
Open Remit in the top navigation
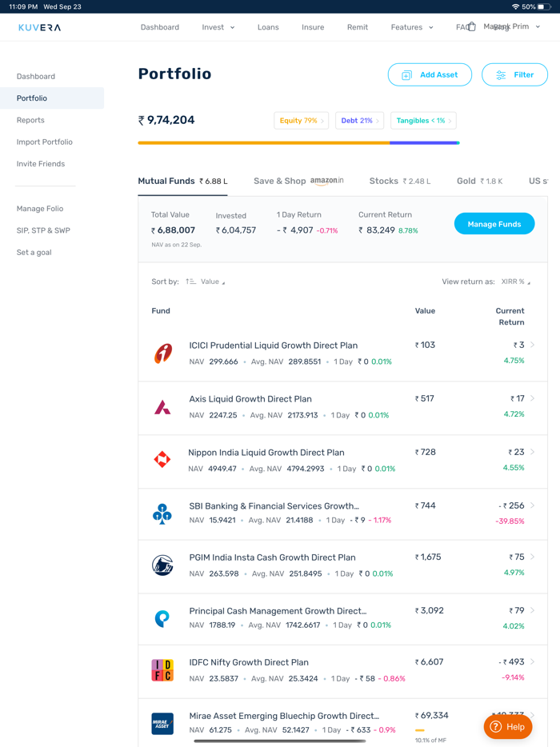point(358,27)
